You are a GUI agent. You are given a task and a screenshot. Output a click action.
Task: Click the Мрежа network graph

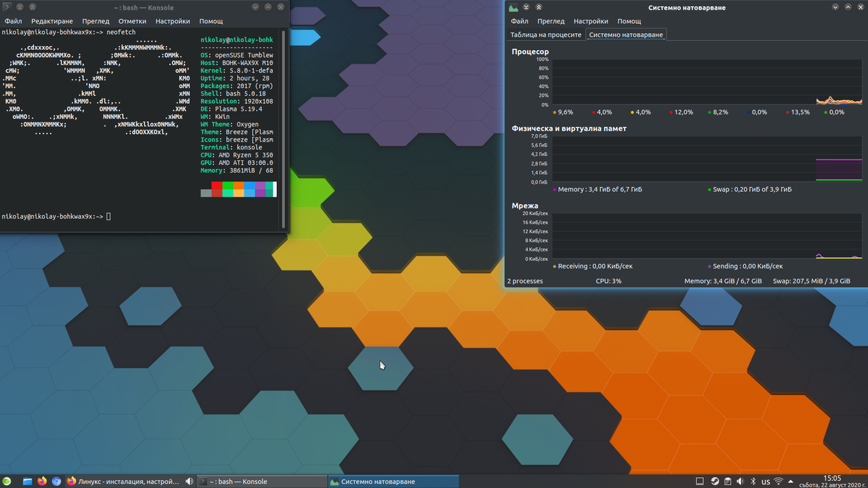coord(707,236)
